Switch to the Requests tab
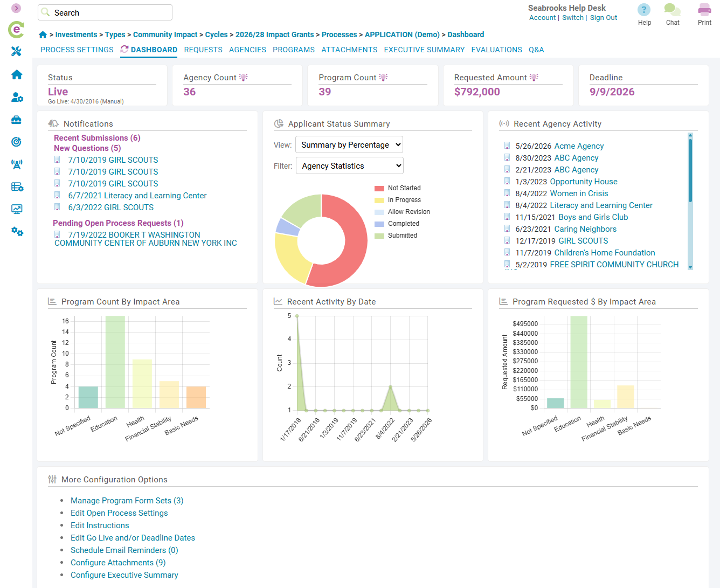 [203, 50]
